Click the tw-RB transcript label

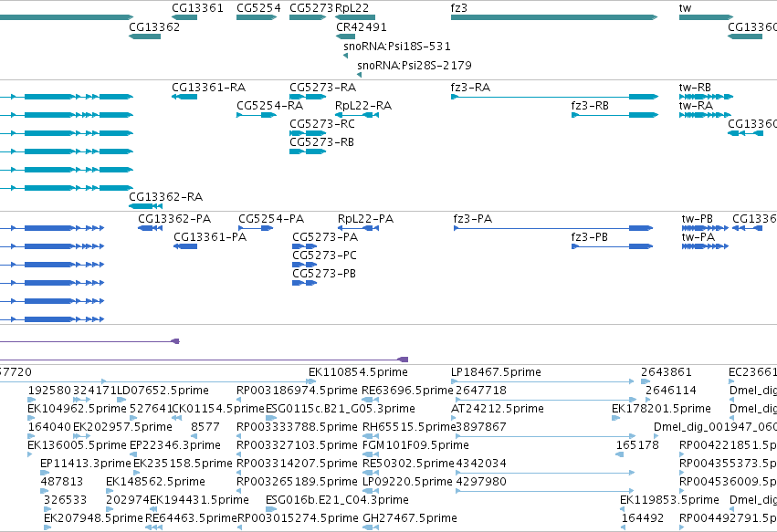[695, 88]
